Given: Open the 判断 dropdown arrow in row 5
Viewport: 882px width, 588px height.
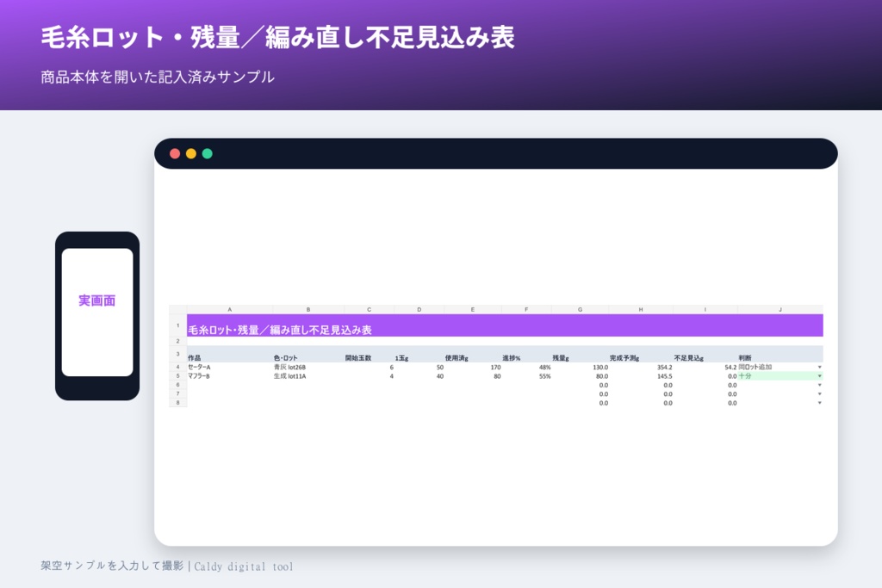Looking at the screenshot, I should 819,376.
